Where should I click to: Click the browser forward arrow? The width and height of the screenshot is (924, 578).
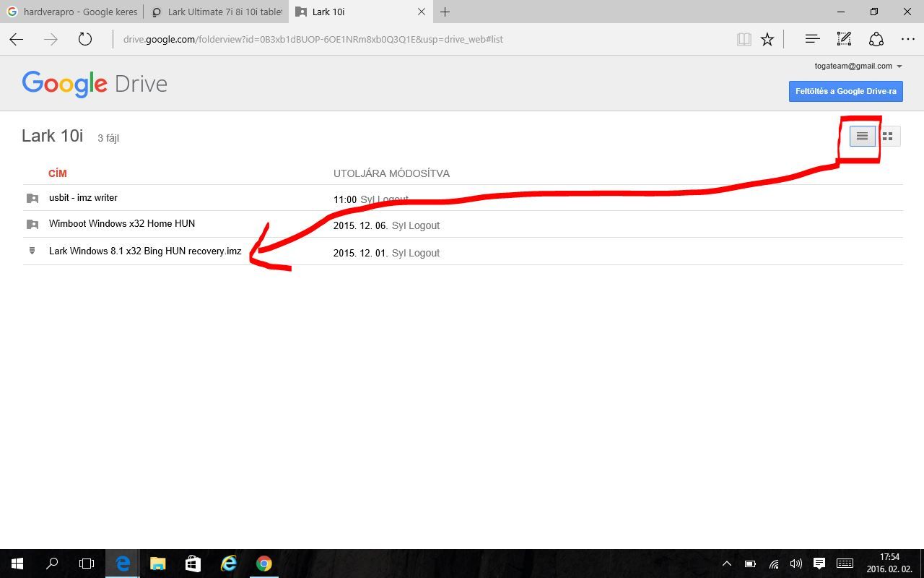51,39
